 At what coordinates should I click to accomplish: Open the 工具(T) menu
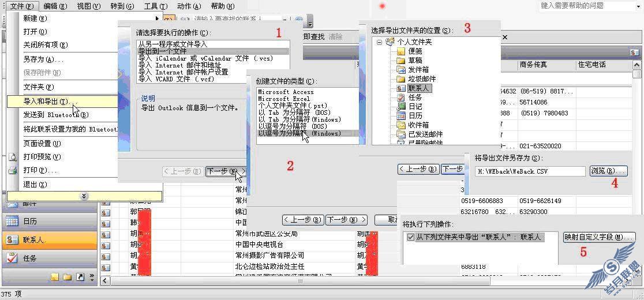(x=156, y=6)
